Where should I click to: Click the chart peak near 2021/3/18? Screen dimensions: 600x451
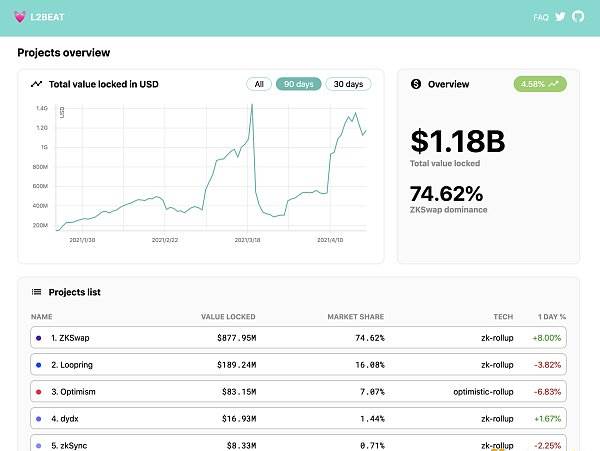pos(252,105)
